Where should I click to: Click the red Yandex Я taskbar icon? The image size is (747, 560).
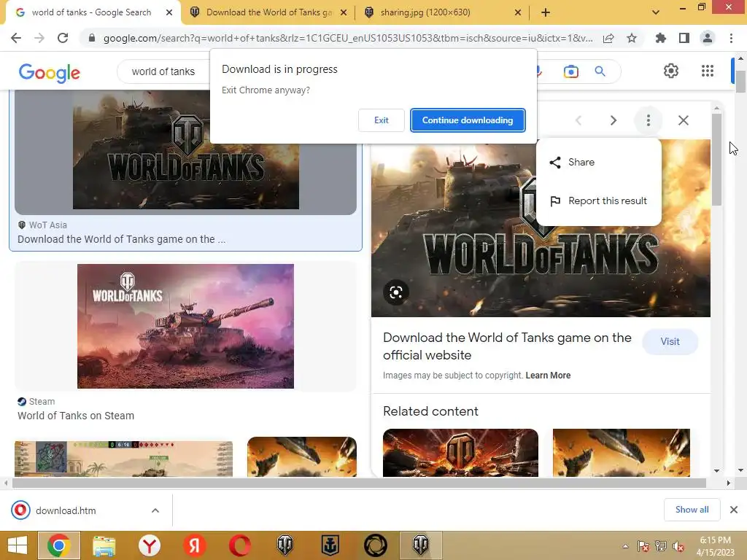(x=194, y=545)
